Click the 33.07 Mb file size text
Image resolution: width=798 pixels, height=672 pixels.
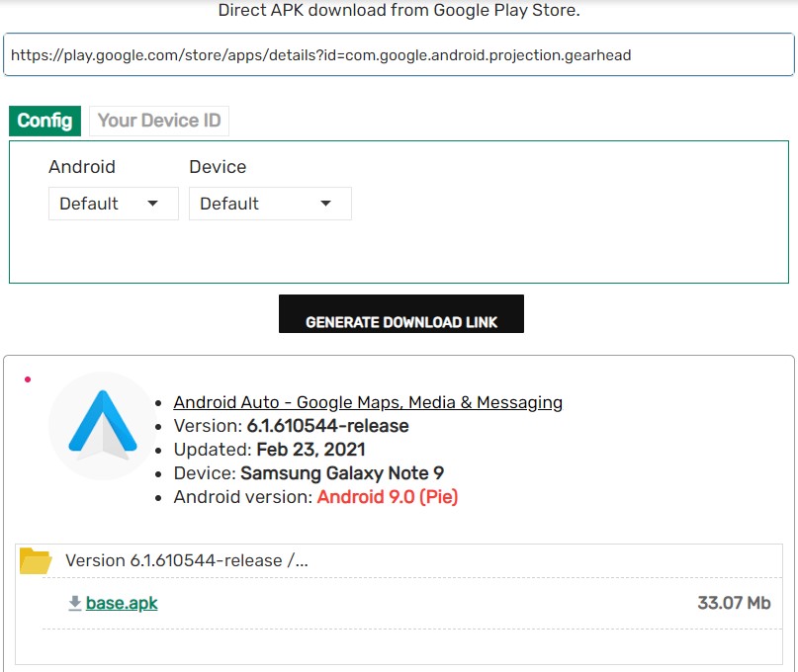point(734,603)
